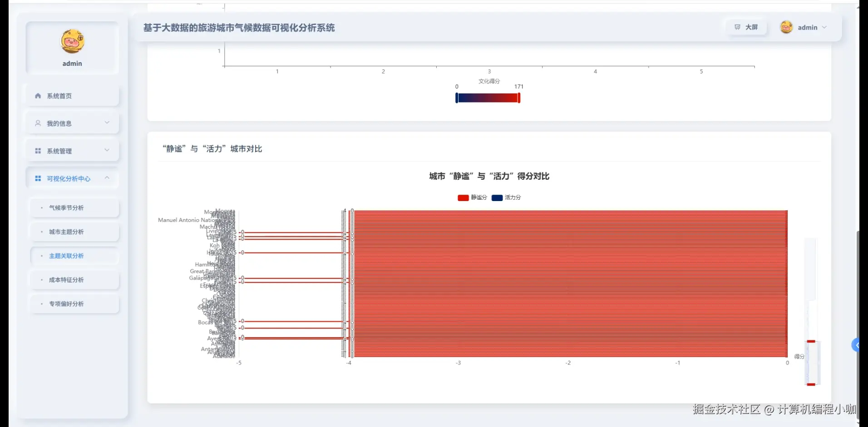Open the admin account dropdown
Image resolution: width=868 pixels, height=427 pixels.
(808, 27)
